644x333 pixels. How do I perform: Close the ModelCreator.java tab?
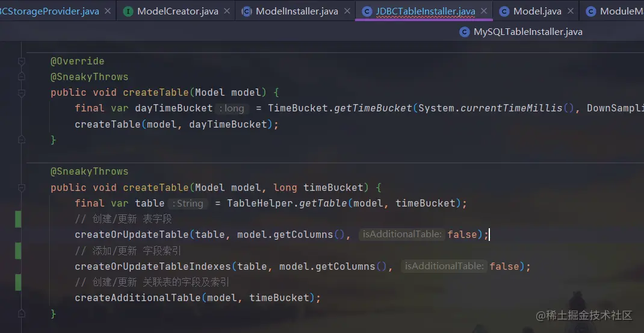coord(227,11)
